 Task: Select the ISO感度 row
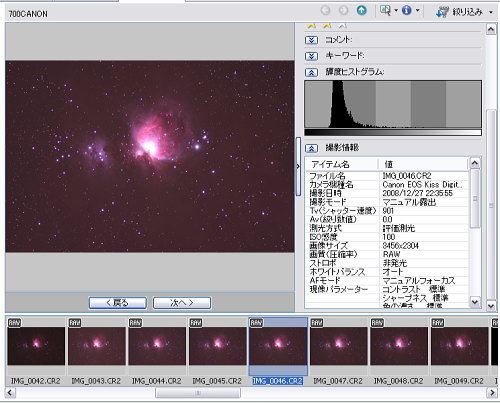(387, 237)
